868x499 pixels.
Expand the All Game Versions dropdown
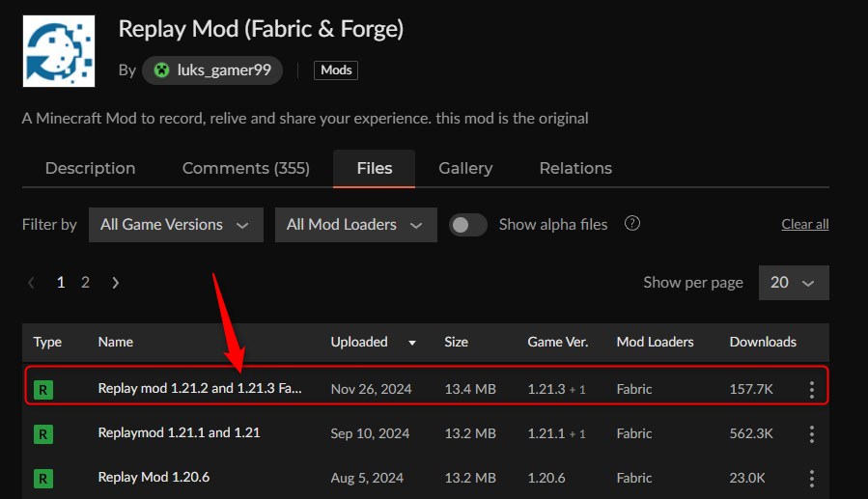pyautogui.click(x=175, y=225)
